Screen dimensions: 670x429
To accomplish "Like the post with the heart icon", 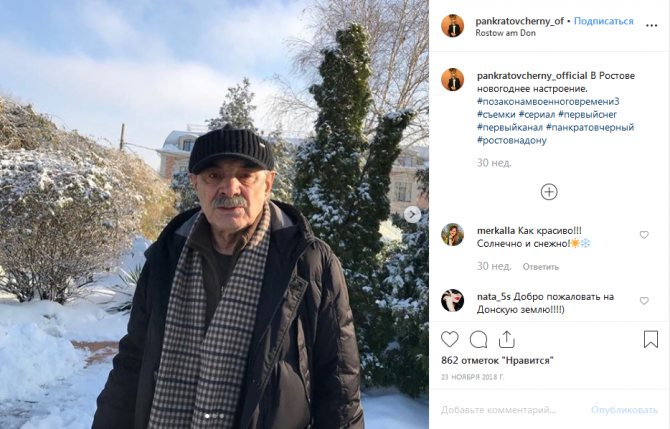I will pyautogui.click(x=450, y=340).
